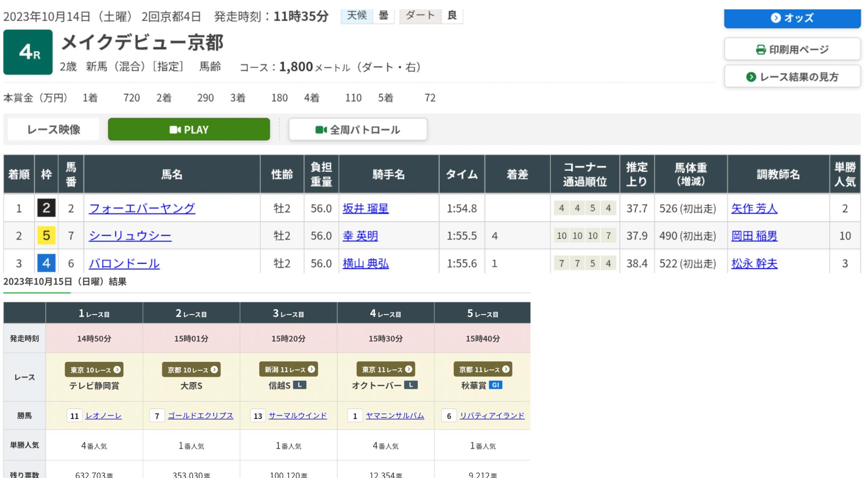Open 東京 10レース arrow badge

pyautogui.click(x=94, y=369)
